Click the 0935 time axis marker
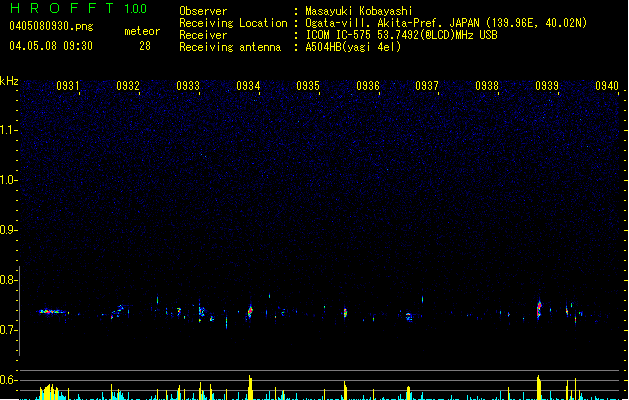The image size is (629, 400). [x=308, y=86]
